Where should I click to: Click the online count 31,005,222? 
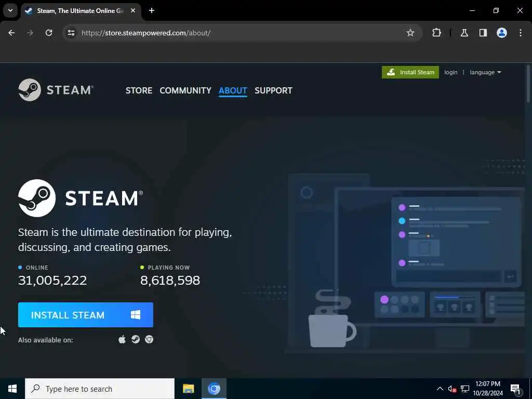click(52, 280)
